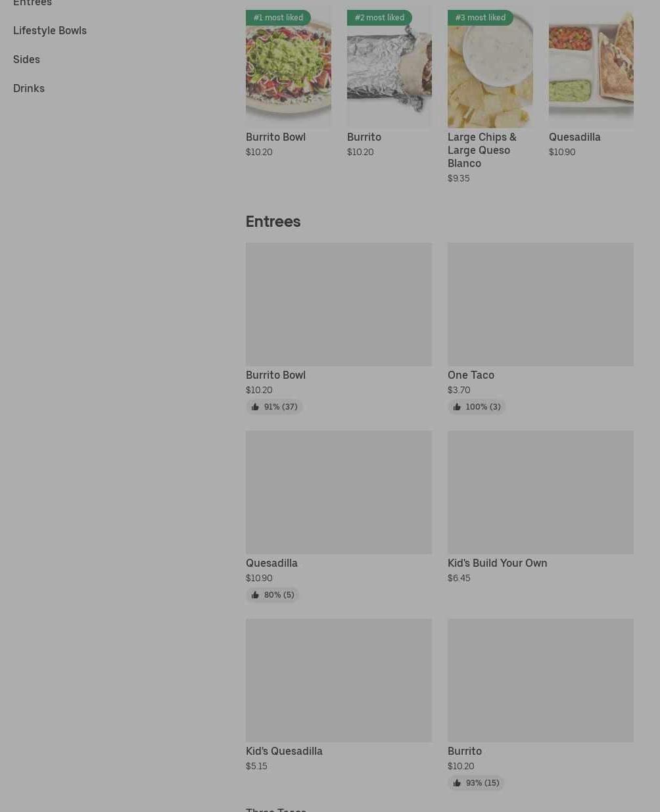
Task: Select the #2 most liked badge
Action: [379, 18]
